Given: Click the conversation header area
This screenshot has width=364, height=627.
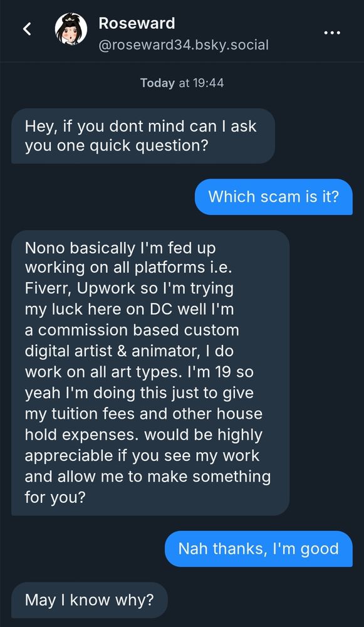Looking at the screenshot, I should 182,31.
